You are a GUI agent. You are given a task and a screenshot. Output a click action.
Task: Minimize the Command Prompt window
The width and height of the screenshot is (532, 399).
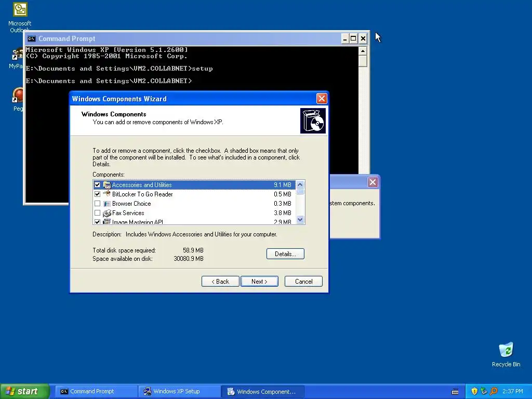(x=345, y=38)
